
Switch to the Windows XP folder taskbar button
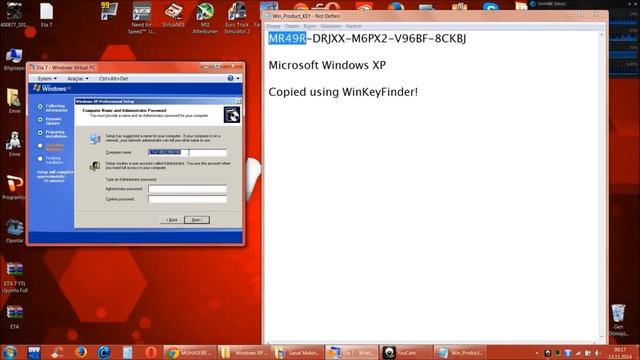[244, 352]
